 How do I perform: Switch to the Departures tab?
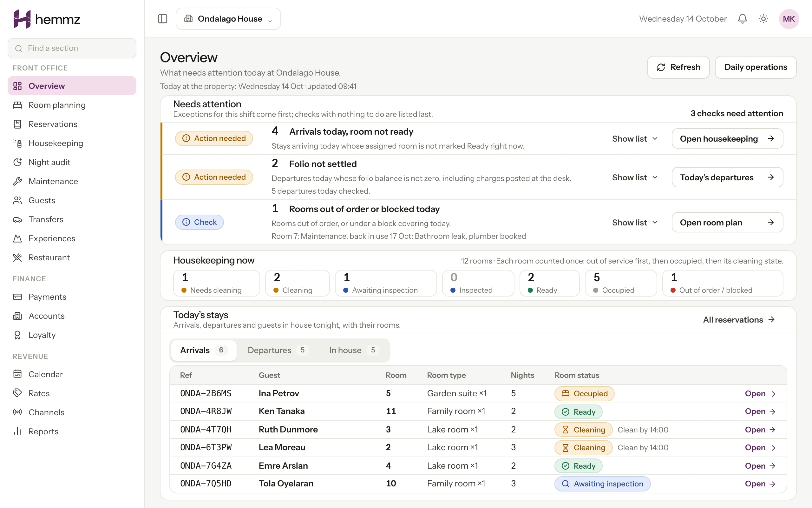[278, 350]
